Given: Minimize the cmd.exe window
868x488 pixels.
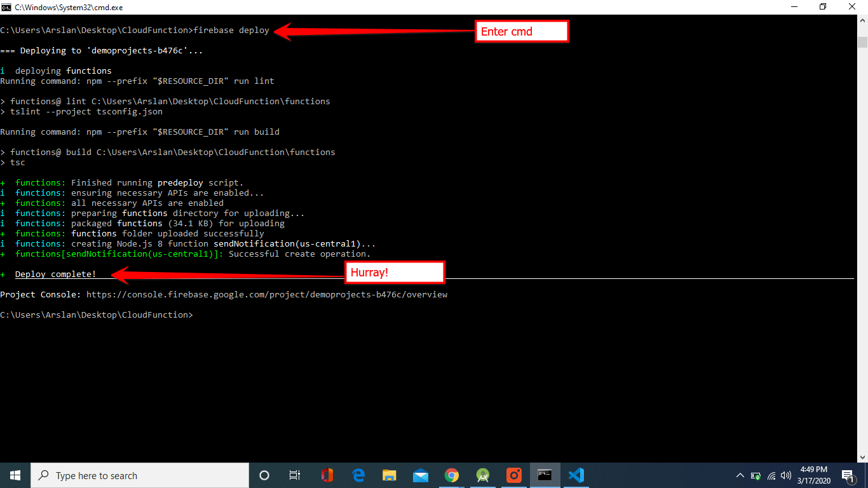Looking at the screenshot, I should [794, 7].
